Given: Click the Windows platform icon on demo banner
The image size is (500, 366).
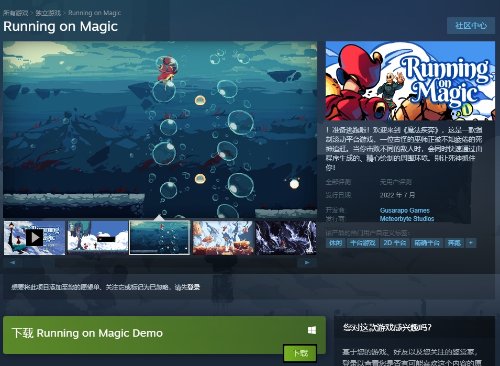Looking at the screenshot, I should coord(312,330).
